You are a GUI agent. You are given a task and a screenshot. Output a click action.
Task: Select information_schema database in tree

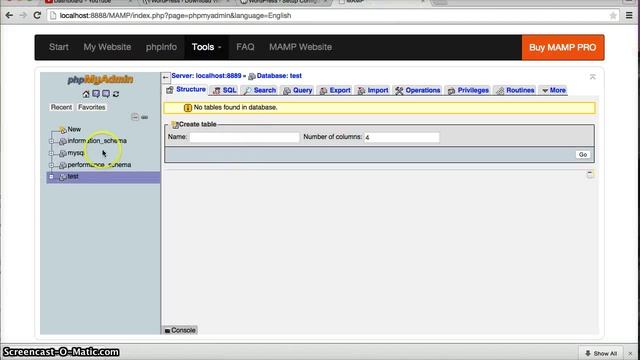(x=97, y=141)
